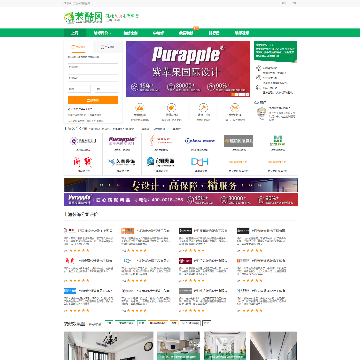Open the green notice box at upper right
360x360 pixels.
(275, 51)
